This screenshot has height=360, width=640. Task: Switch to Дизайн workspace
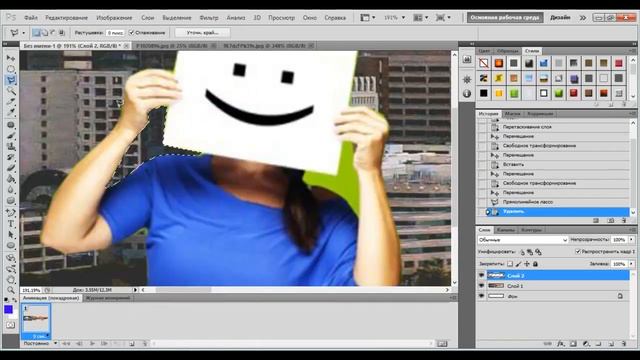coord(560,18)
